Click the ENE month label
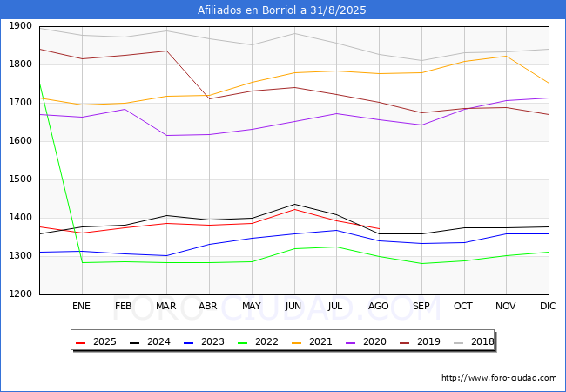Image resolution: width=566 pixels, height=392 pixels. click(x=81, y=306)
